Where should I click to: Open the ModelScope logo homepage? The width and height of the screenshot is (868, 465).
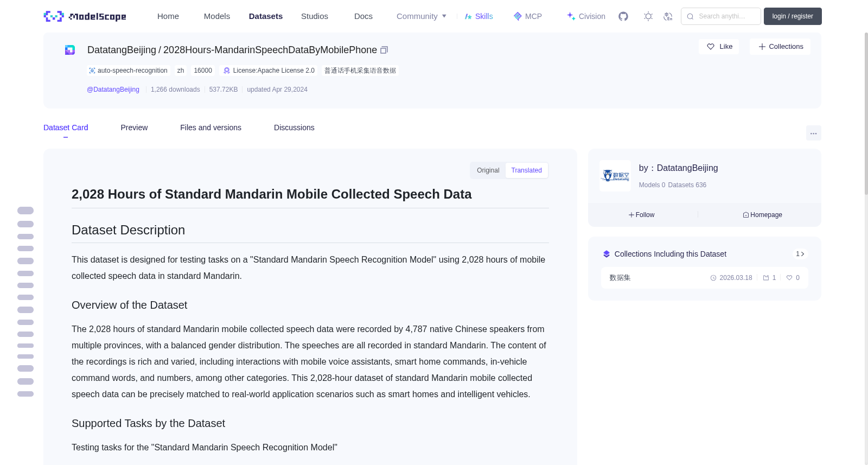pos(85,16)
